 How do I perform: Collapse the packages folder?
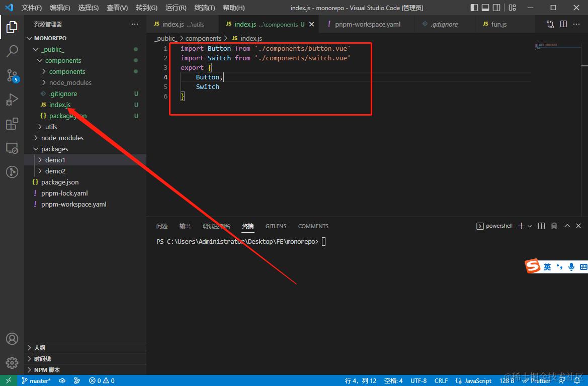(85, 149)
